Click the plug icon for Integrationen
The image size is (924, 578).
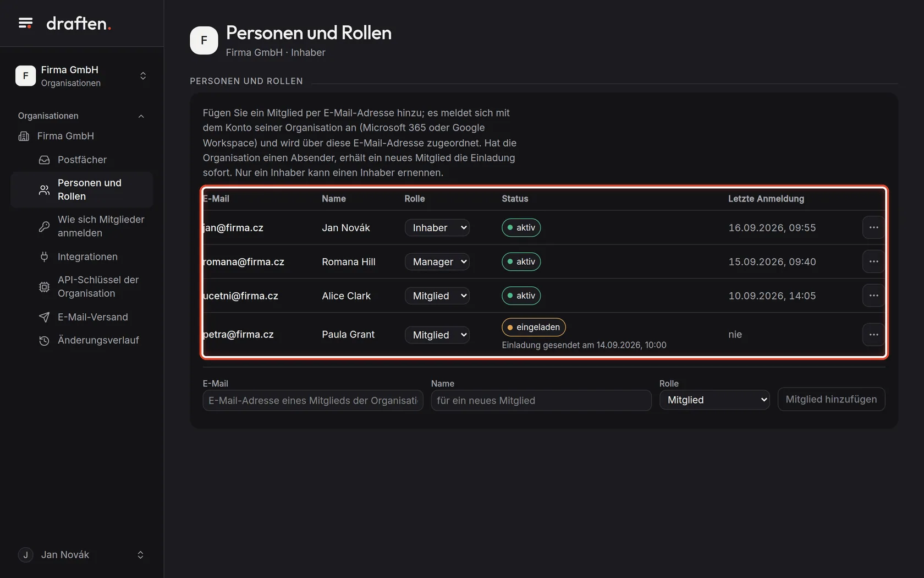click(x=45, y=257)
